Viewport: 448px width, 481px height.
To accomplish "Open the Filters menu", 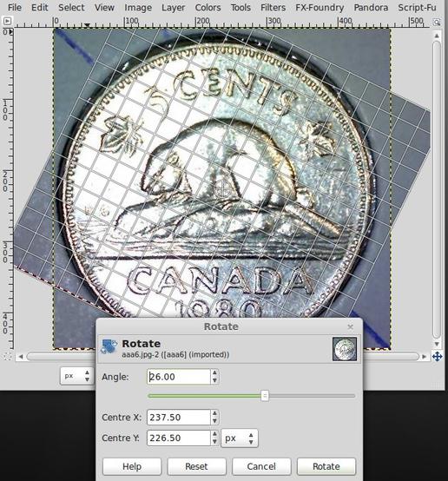I will pos(273,7).
